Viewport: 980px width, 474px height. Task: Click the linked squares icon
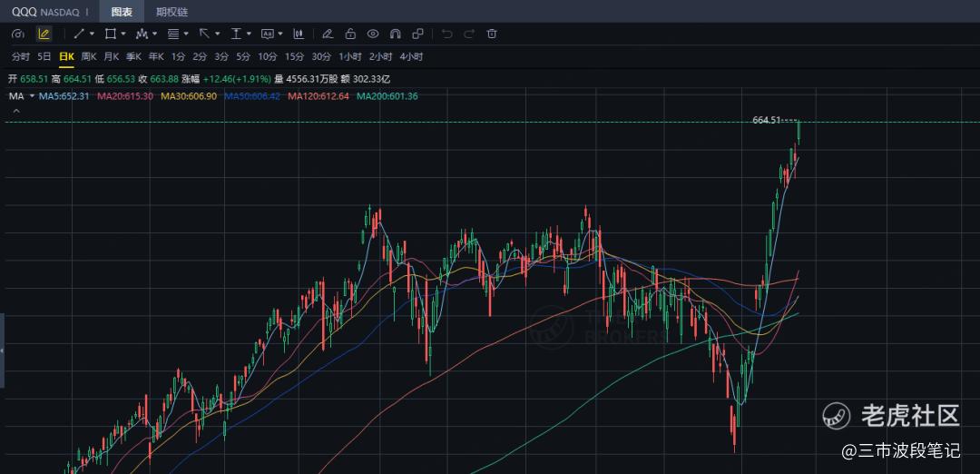418,34
